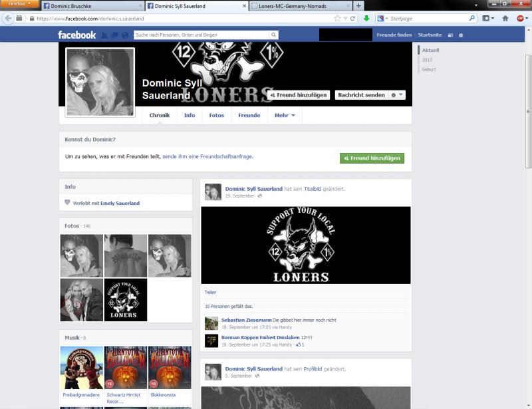The image size is (532, 409).
Task: Open downloads with the green arrow icon
Action: point(366,19)
